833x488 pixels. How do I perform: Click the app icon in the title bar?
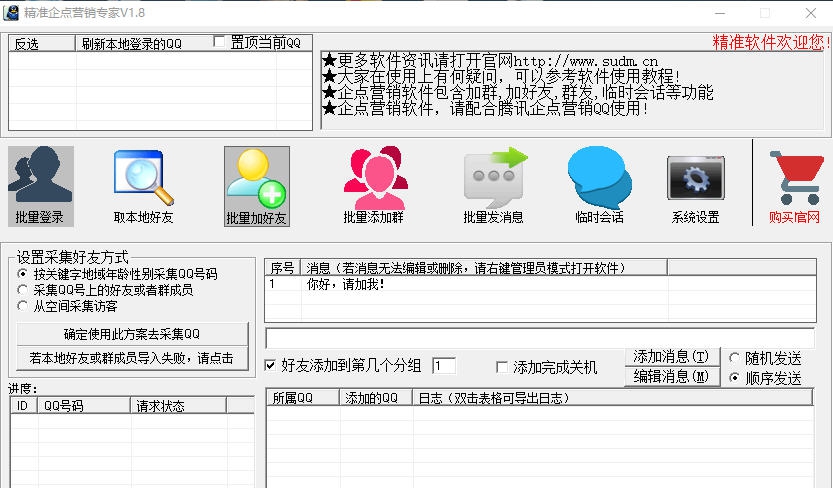11,13
